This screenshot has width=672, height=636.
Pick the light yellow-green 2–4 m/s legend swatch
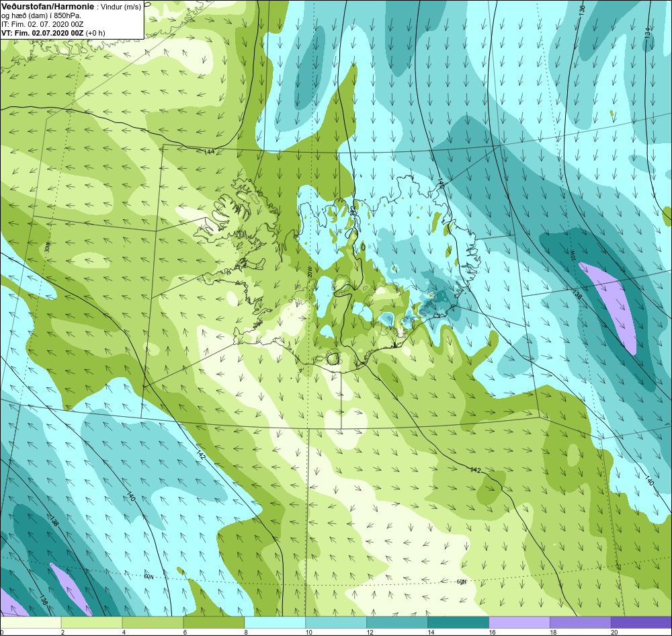pos(91,623)
